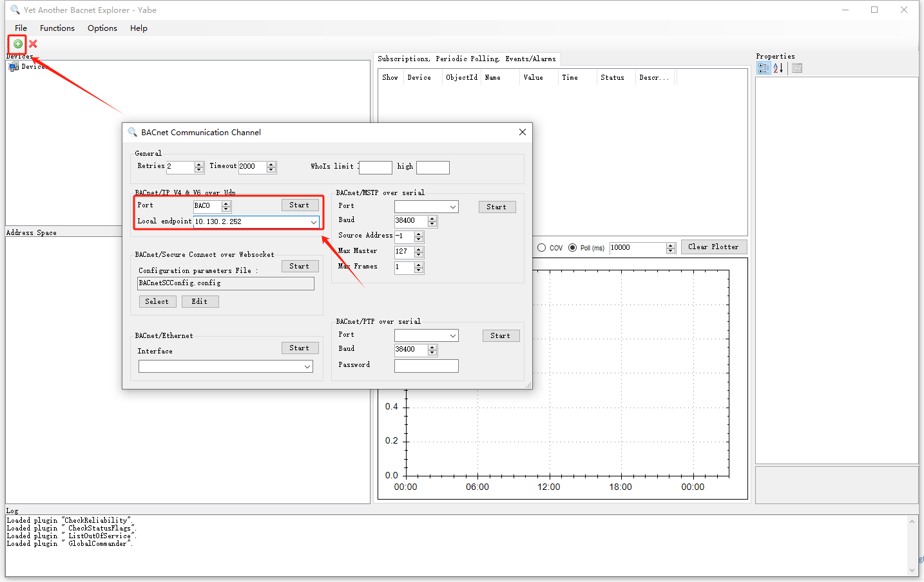Click the Timeout value field

click(253, 167)
